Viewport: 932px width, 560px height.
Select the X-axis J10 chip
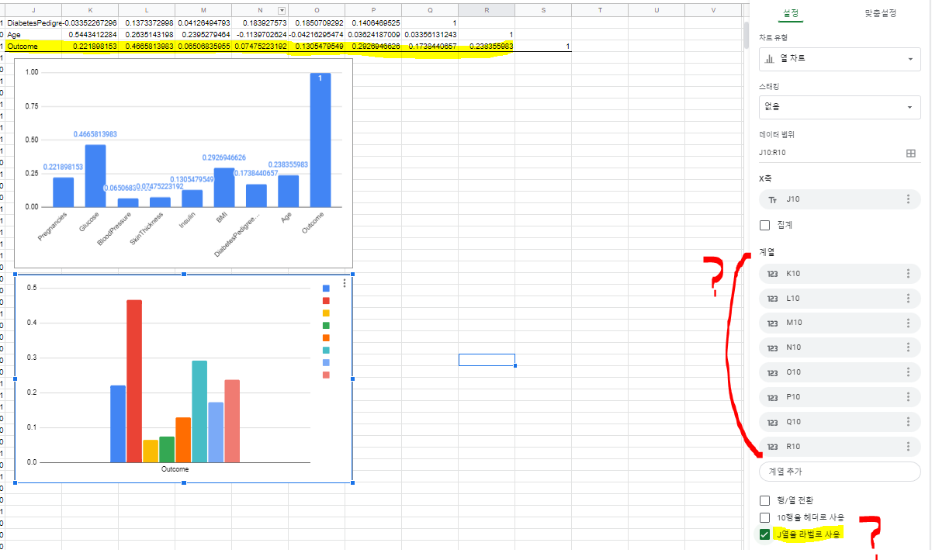coord(840,200)
